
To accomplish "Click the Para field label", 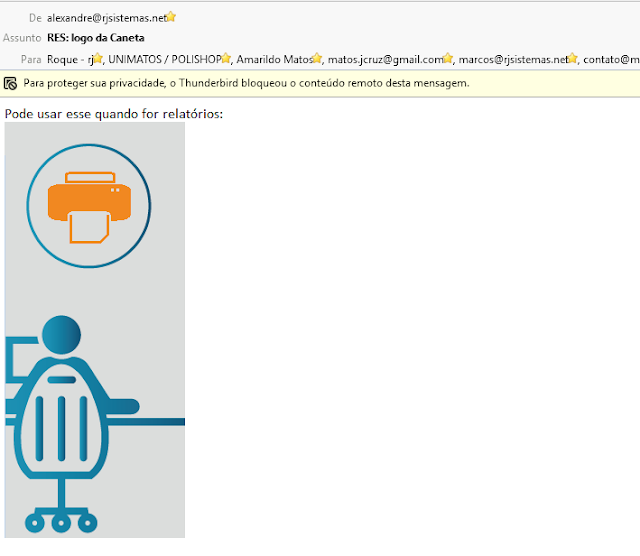I will click(31, 60).
